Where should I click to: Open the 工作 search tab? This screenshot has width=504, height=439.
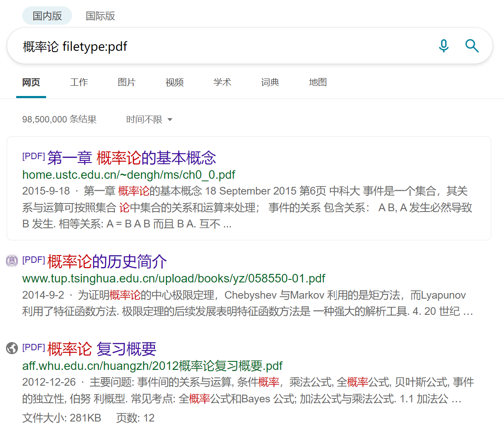79,82
